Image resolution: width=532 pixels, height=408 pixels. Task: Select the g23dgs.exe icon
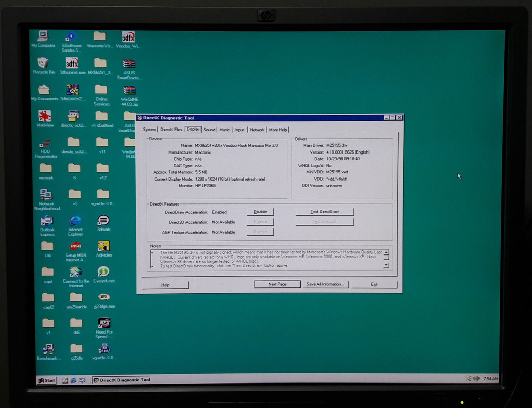tap(104, 300)
